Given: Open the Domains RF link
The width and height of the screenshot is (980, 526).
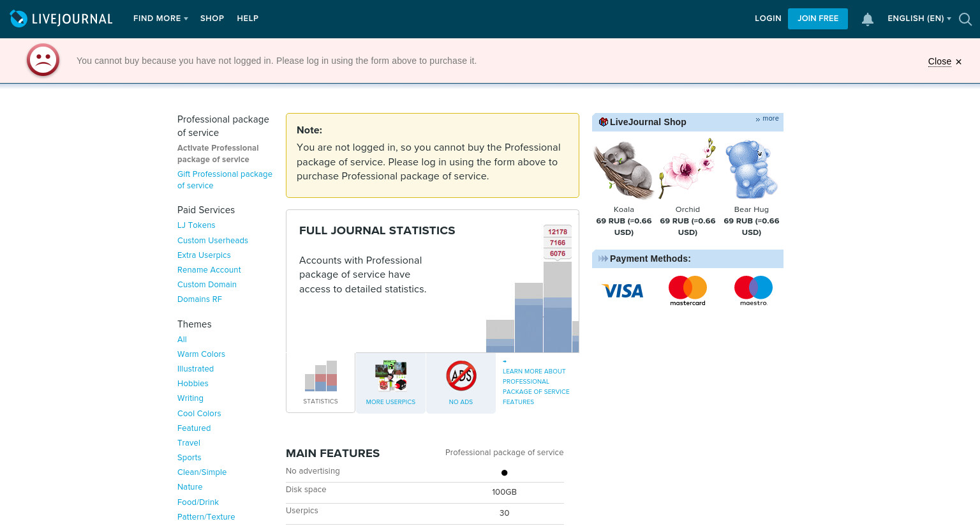Looking at the screenshot, I should coord(200,299).
